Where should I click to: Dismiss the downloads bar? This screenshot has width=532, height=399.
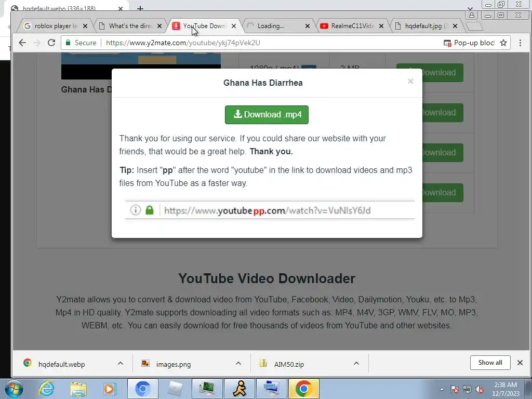520,363
